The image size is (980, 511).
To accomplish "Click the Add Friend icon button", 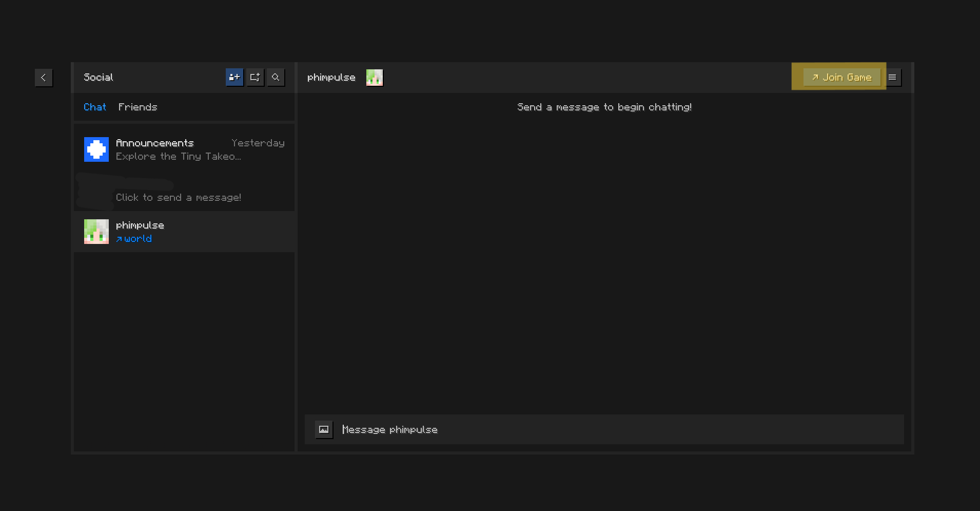I will (234, 78).
